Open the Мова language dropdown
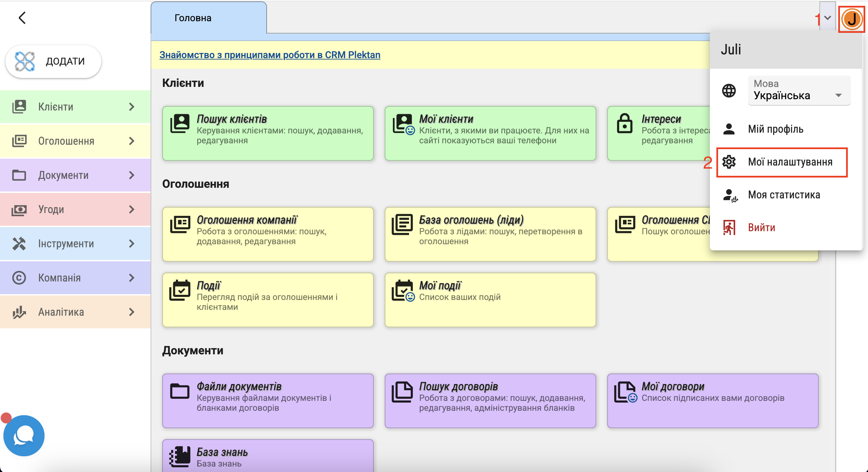The image size is (868, 472). tap(799, 91)
